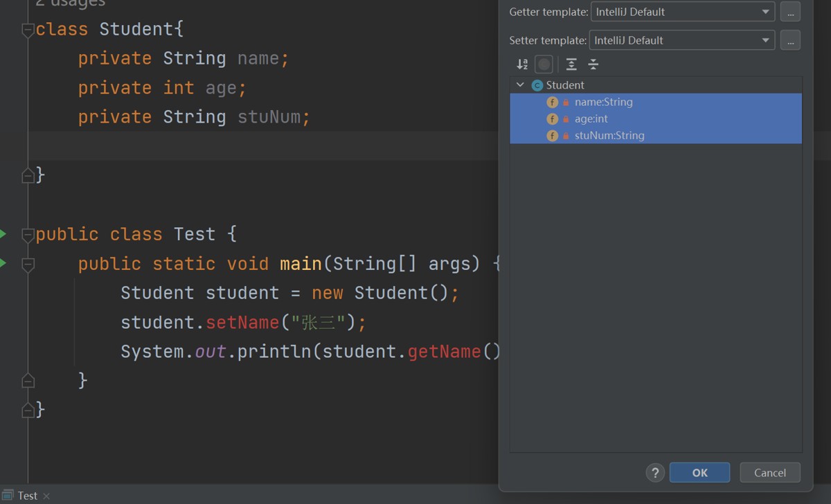Click the Cancel button
Viewport: 831px width, 504px height.
770,472
